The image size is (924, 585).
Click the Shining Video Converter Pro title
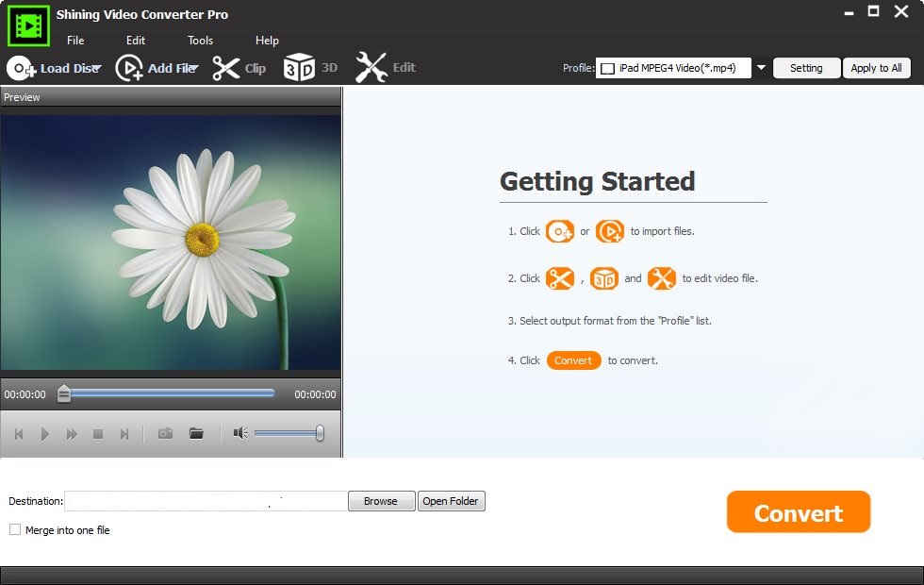tap(142, 15)
